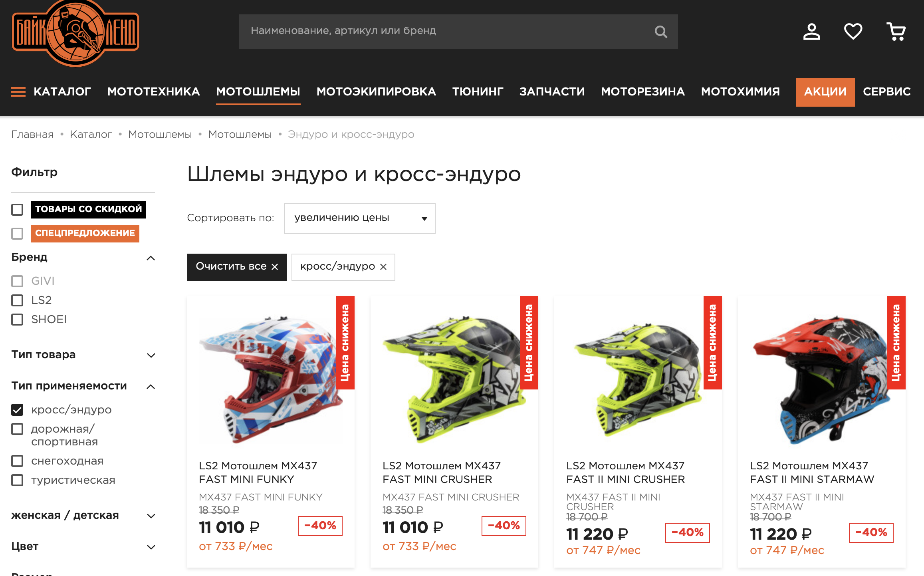The image size is (924, 576).
Task: Follow the Каталог breadcrumb link
Action: (91, 135)
